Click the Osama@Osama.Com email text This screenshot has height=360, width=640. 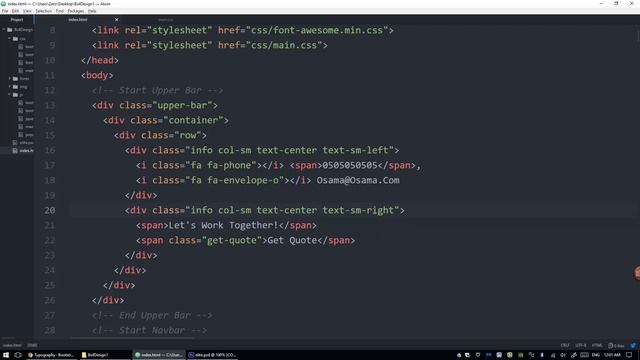pos(358,180)
